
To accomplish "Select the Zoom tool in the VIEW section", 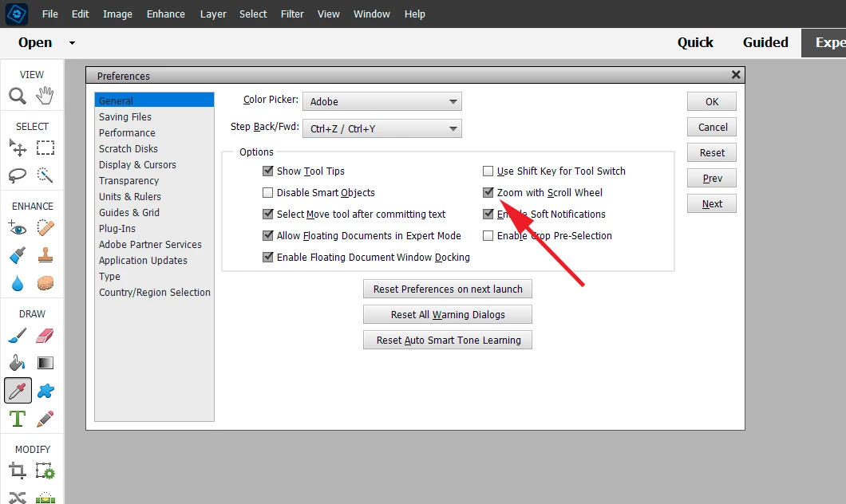I will coord(18,96).
